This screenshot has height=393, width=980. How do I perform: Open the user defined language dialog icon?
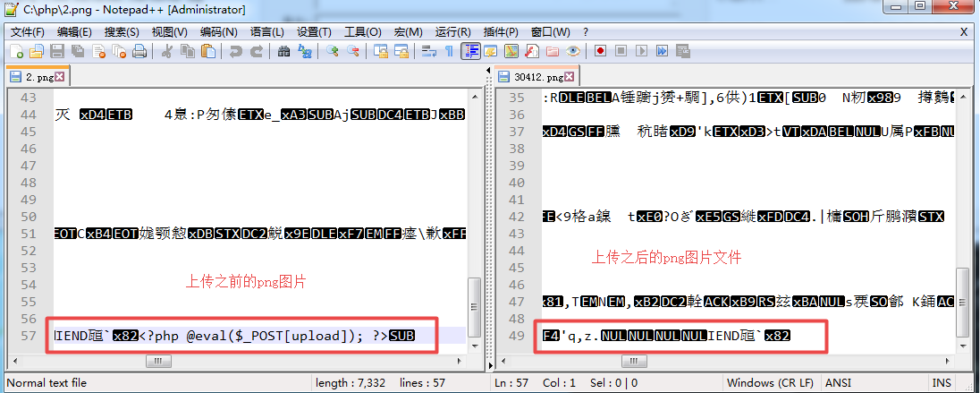click(490, 51)
